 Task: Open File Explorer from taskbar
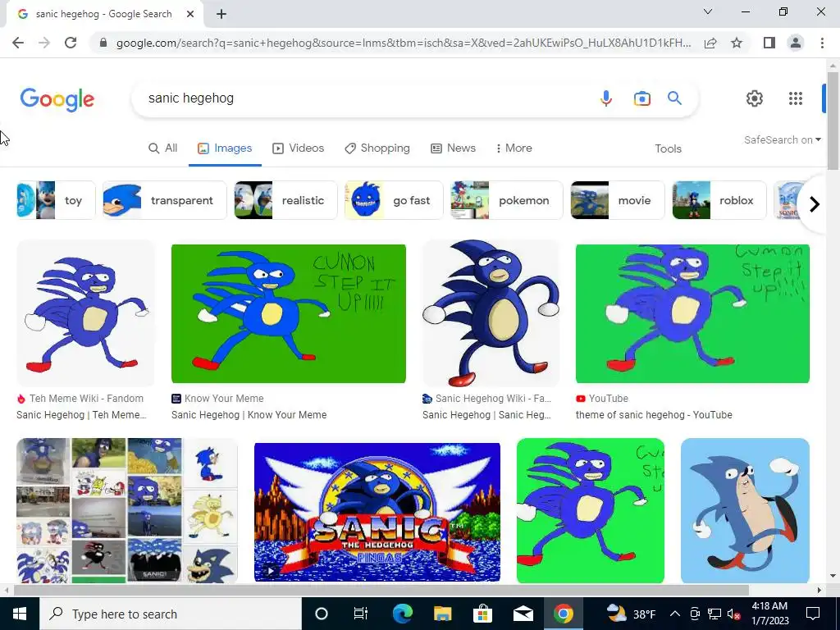(x=442, y=614)
